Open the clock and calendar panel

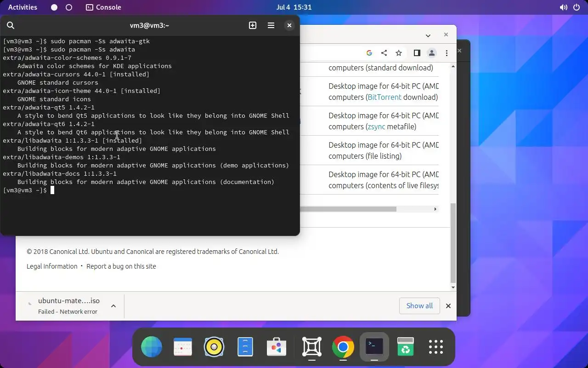[x=294, y=7]
